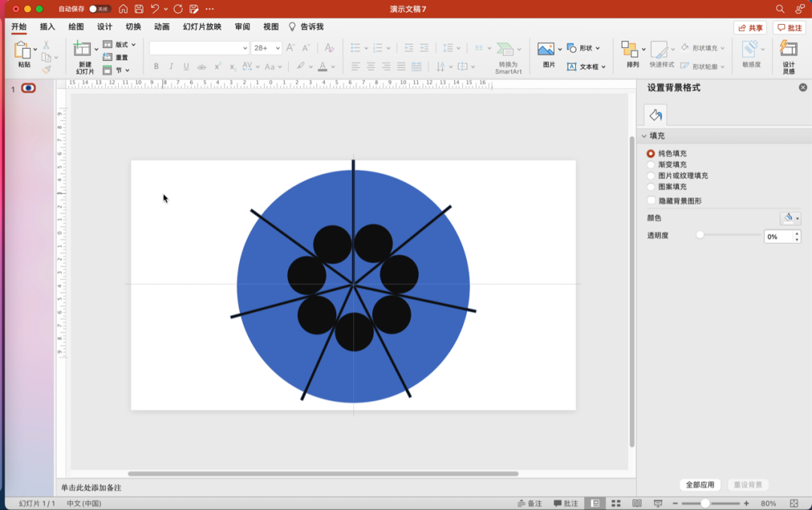
Task: Click the Home icon in title bar
Action: tap(123, 9)
